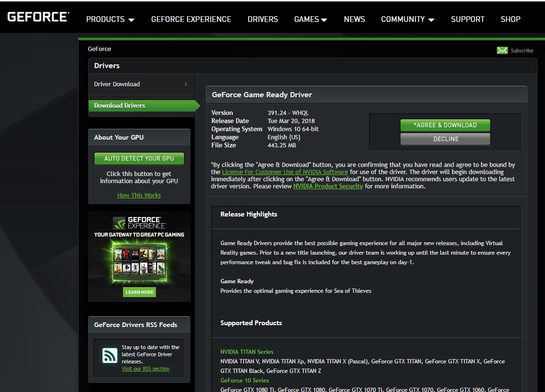
Task: Open the NVIDIA Product Security link
Action: 328,186
